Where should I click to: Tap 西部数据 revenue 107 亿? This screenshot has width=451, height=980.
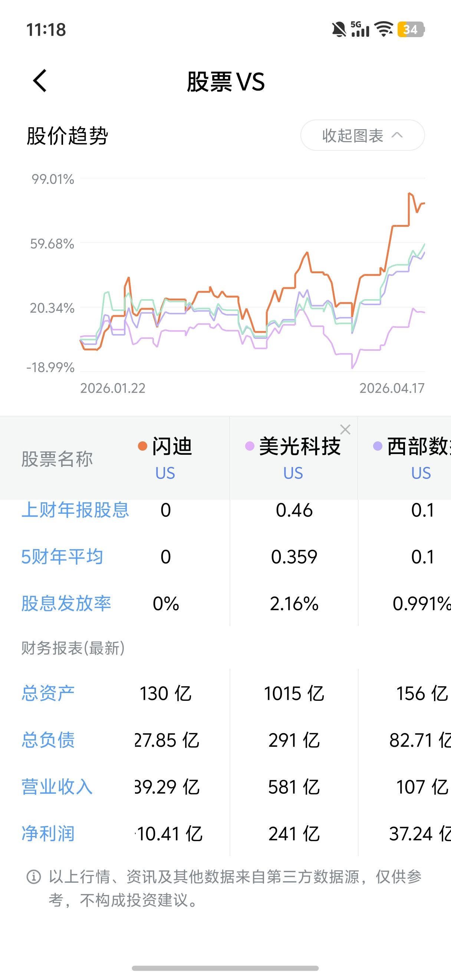click(x=422, y=787)
